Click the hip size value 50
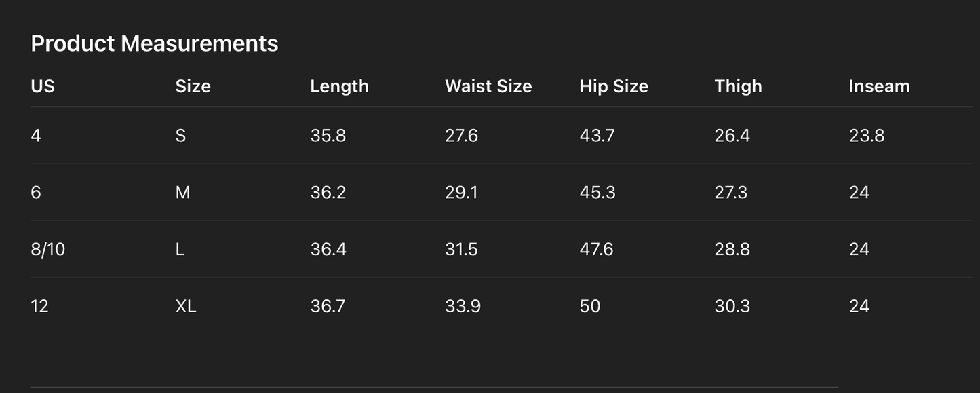This screenshot has height=393, width=980. [x=590, y=306]
